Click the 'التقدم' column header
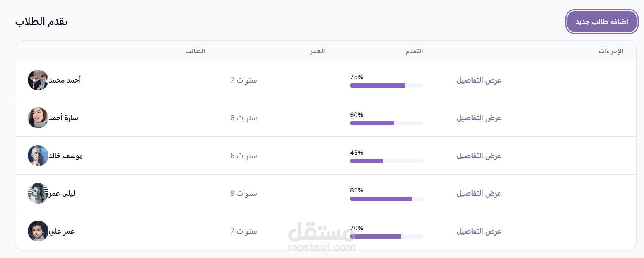This screenshot has height=258, width=644. coord(414,51)
